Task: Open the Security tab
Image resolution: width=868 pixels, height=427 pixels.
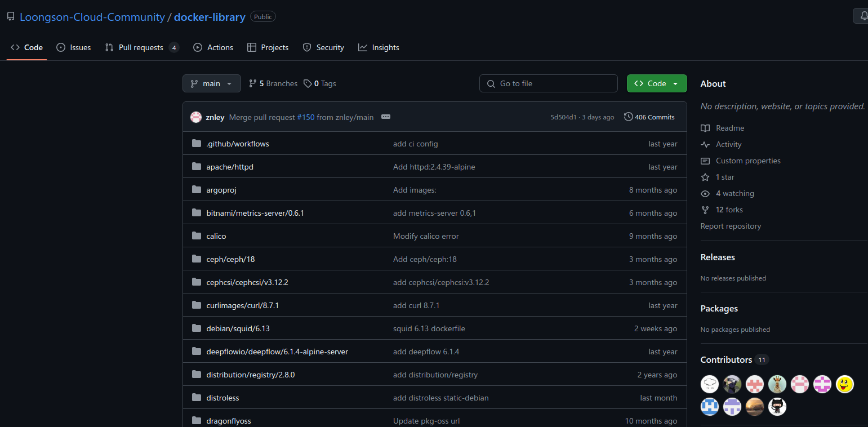Action: [x=323, y=47]
